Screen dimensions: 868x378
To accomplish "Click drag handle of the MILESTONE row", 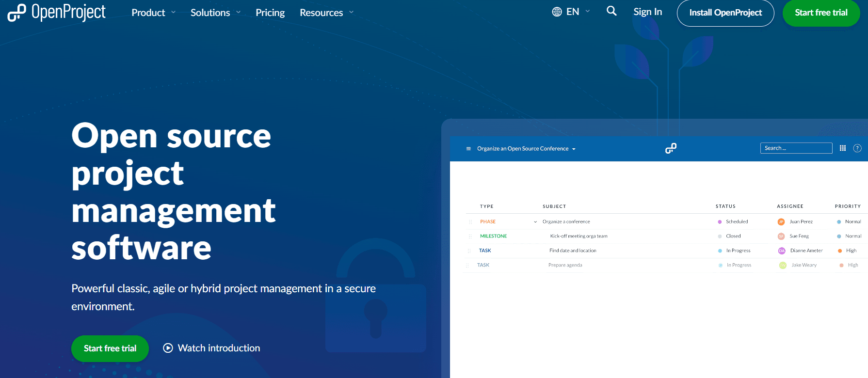I will pyautogui.click(x=470, y=236).
